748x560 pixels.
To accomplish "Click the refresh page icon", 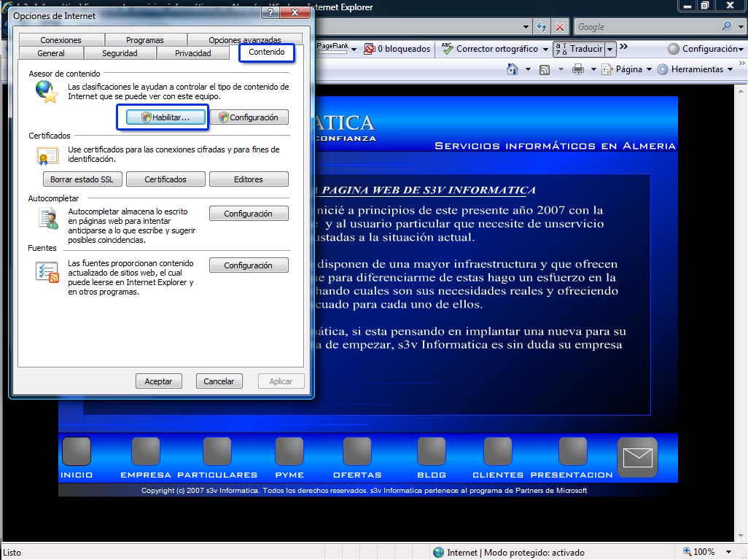I will click(542, 27).
